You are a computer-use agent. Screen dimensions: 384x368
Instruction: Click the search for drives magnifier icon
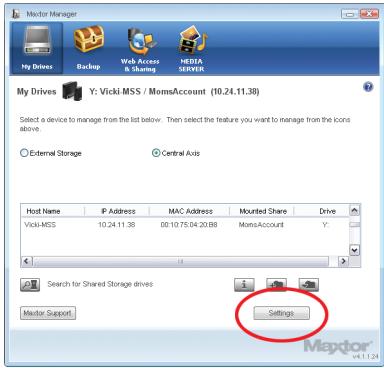pos(30,285)
